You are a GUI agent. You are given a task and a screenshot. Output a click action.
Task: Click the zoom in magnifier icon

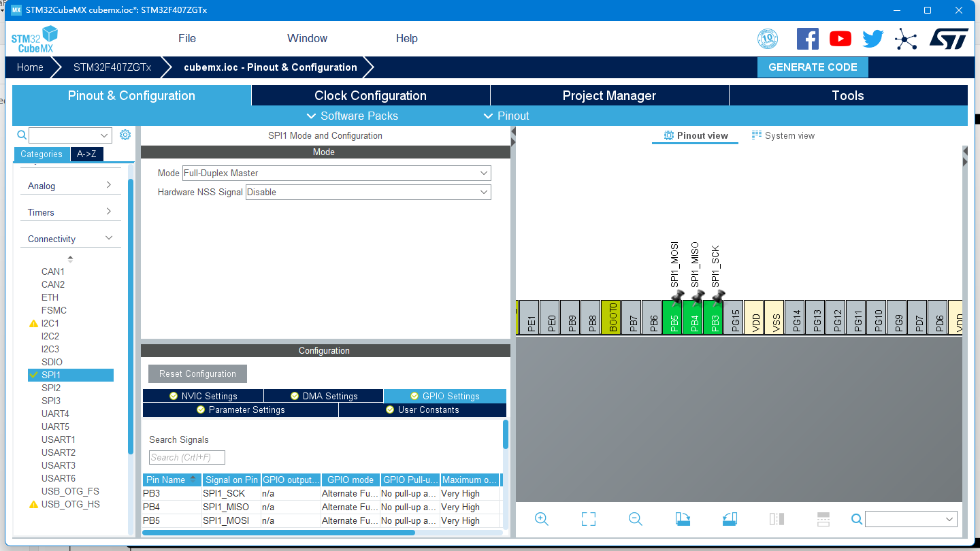click(542, 519)
